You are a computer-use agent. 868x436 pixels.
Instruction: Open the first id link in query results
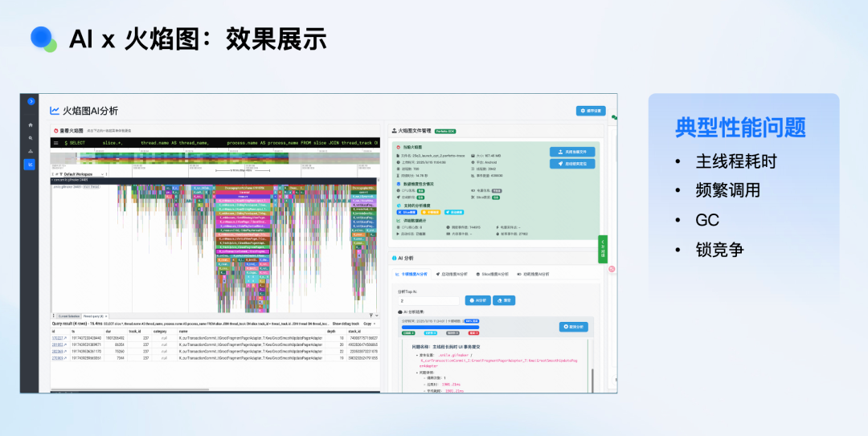tap(57, 339)
